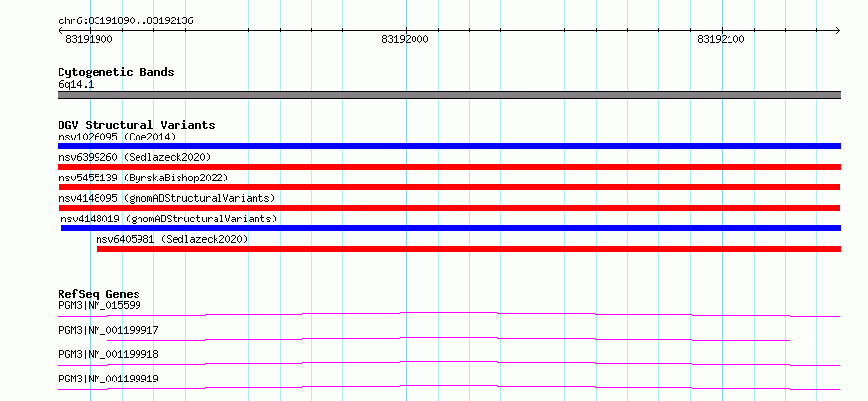Open the nsv5455139 (ByrskaBishop2022) label
Screen dimensions: 868x401
point(143,178)
